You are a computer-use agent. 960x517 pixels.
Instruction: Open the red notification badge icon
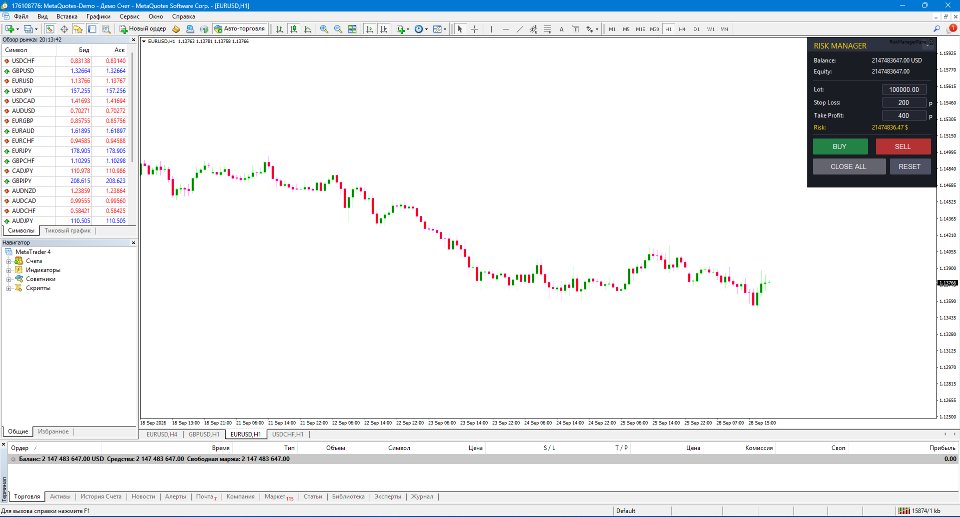click(953, 28)
